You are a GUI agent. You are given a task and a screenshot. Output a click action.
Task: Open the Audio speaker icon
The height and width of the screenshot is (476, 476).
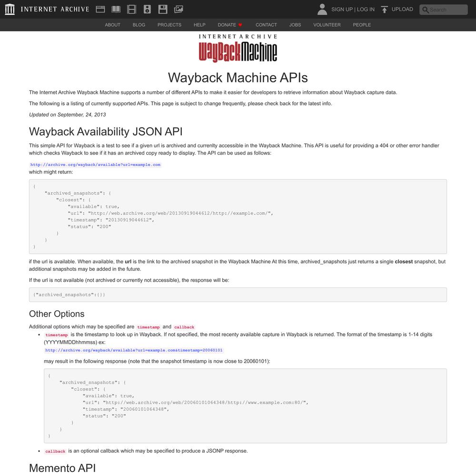pyautogui.click(x=147, y=10)
